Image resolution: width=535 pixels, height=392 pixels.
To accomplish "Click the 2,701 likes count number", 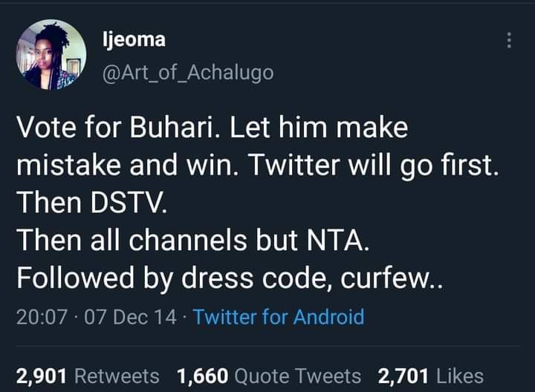I will pos(403,376).
